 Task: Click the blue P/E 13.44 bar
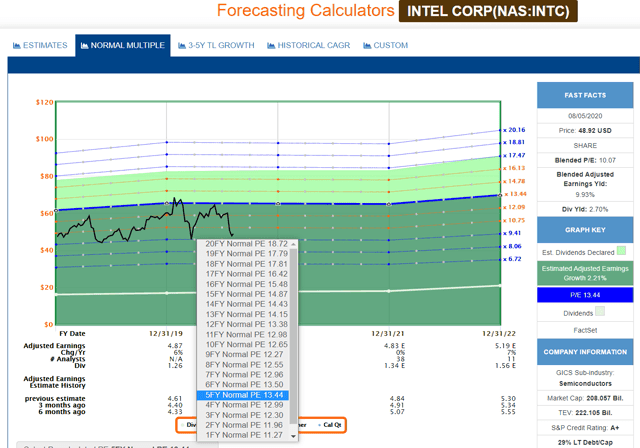[x=585, y=295]
